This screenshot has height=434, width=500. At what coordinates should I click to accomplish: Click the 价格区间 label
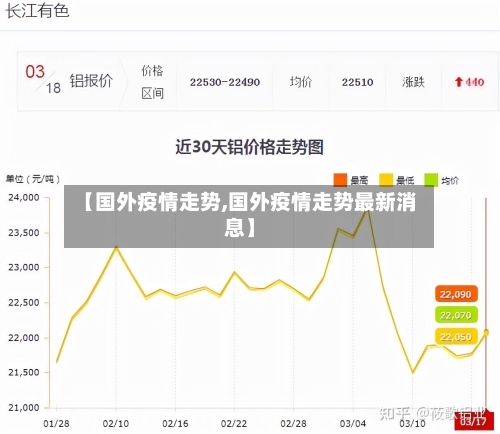pos(152,82)
